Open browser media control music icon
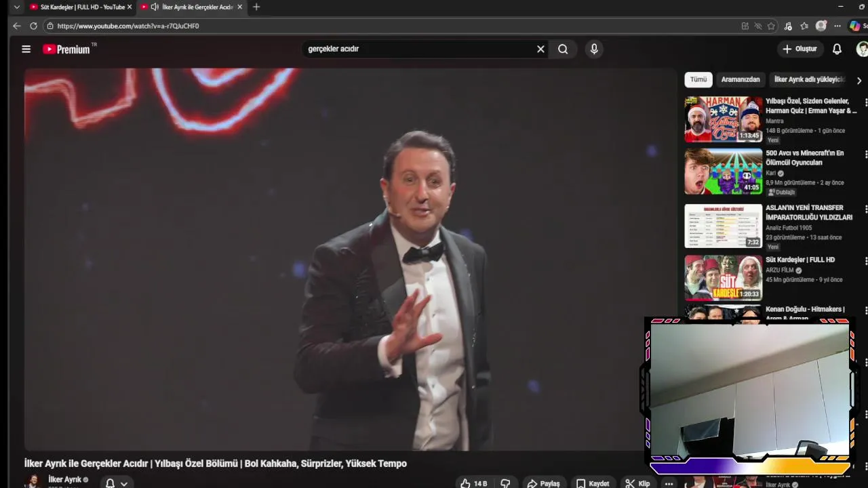This screenshot has height=488, width=868. [788, 26]
